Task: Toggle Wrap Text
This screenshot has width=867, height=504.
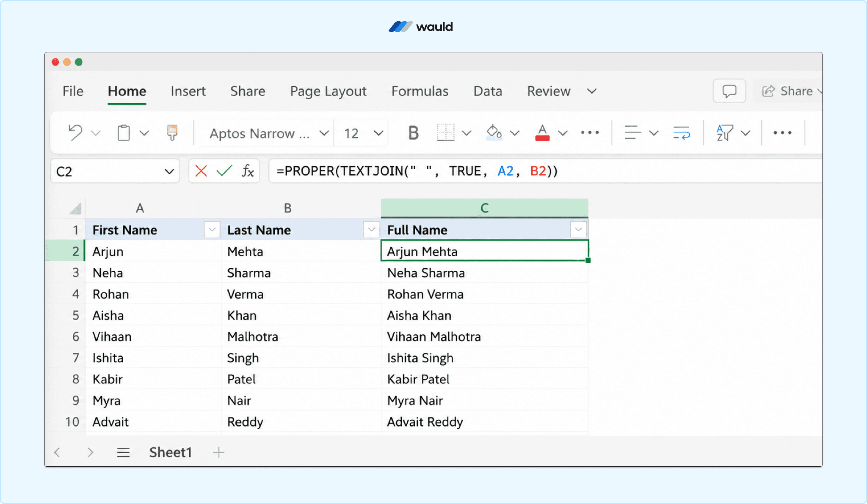Action: click(x=682, y=133)
